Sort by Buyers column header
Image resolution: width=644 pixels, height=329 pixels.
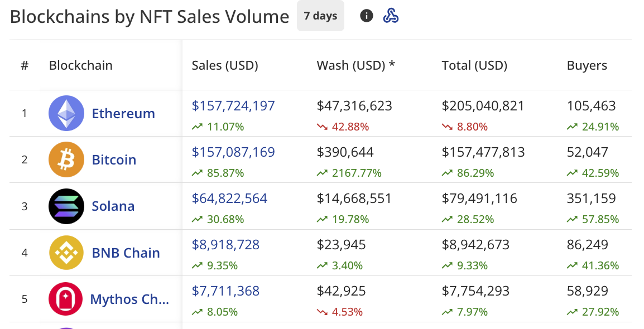pyautogui.click(x=587, y=66)
